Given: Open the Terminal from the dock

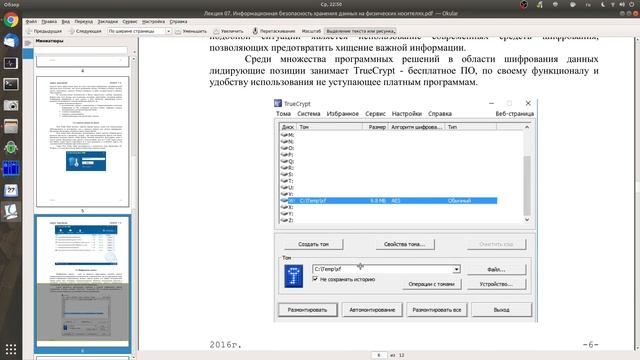Looking at the screenshot, I should click(x=11, y=84).
